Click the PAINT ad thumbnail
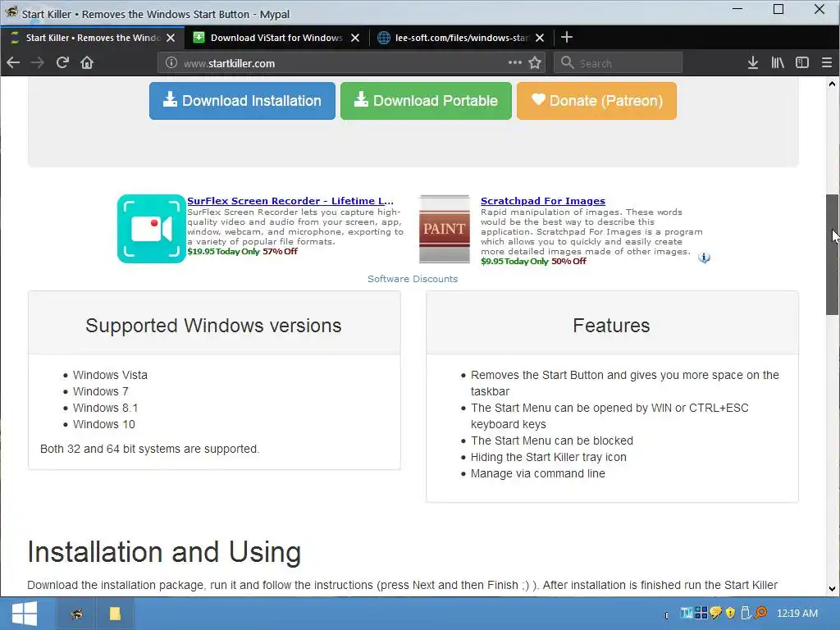 444,229
